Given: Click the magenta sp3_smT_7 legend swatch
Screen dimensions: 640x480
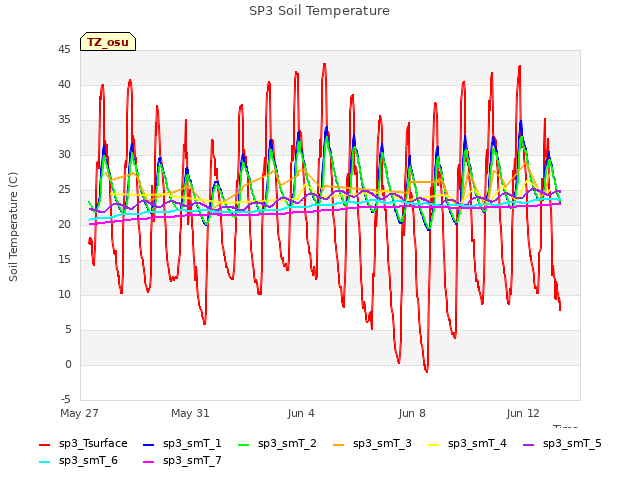Looking at the screenshot, I should 149,462.
